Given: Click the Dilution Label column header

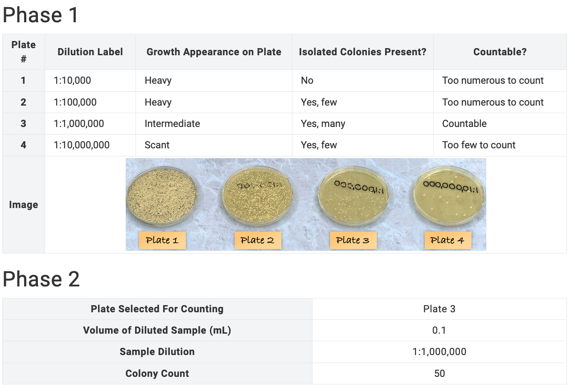Looking at the screenshot, I should coord(90,52).
